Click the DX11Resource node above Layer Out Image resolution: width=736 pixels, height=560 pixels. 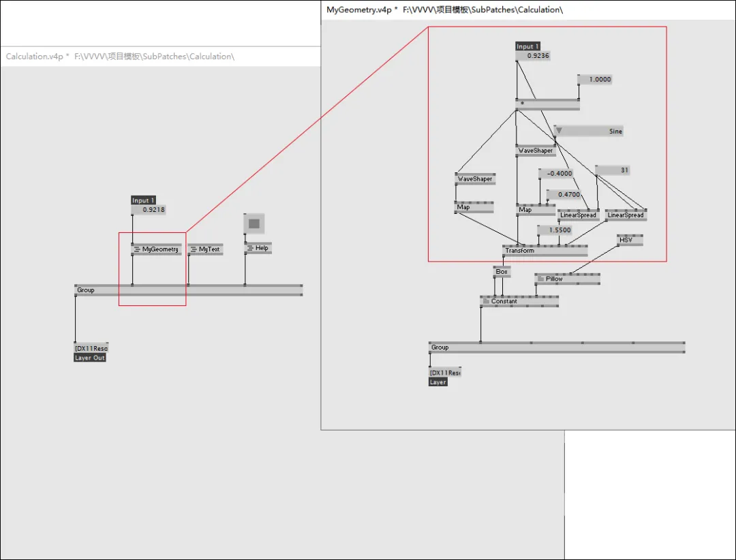click(91, 348)
